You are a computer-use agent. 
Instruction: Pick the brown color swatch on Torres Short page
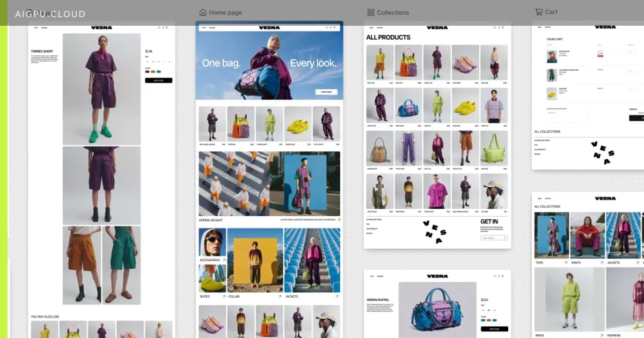(x=153, y=71)
